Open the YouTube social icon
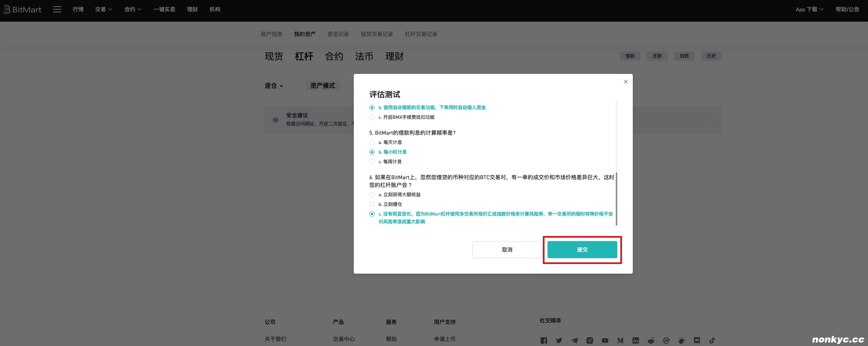The height and width of the screenshot is (346, 868). point(605,341)
